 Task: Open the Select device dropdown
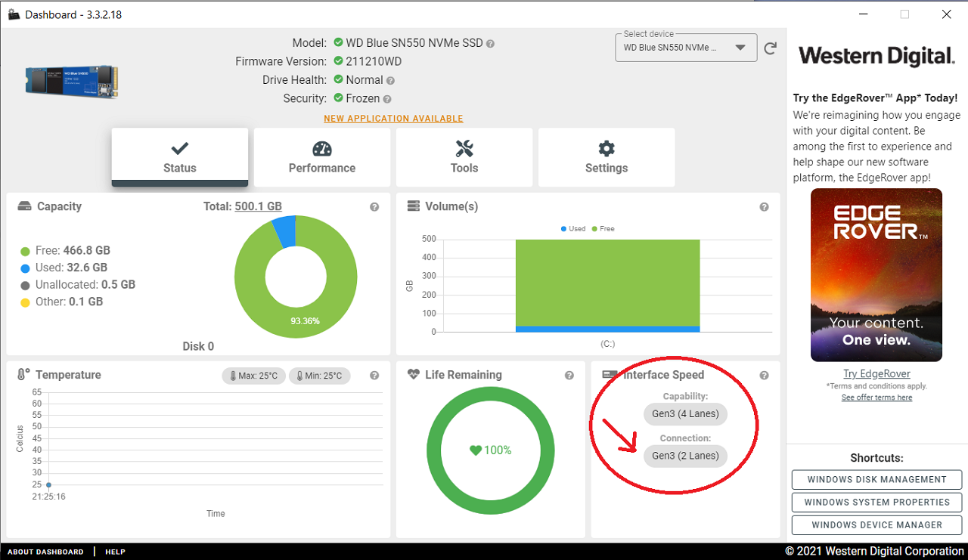click(x=687, y=48)
